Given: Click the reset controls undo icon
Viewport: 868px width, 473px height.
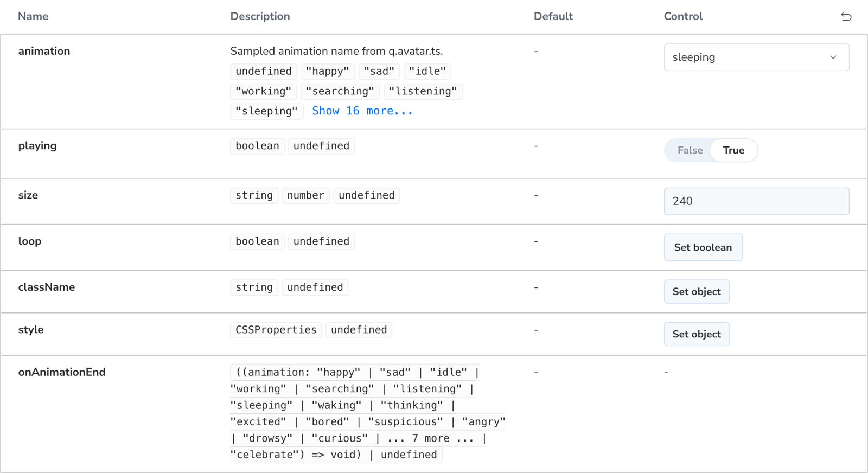Looking at the screenshot, I should tap(846, 17).
